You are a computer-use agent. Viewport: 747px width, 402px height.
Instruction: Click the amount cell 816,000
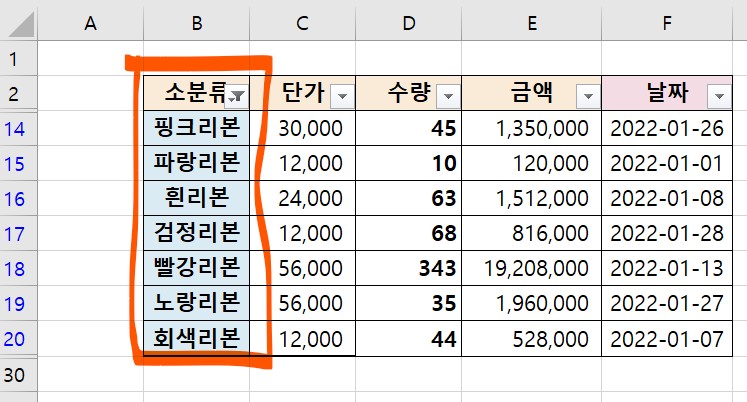point(532,233)
